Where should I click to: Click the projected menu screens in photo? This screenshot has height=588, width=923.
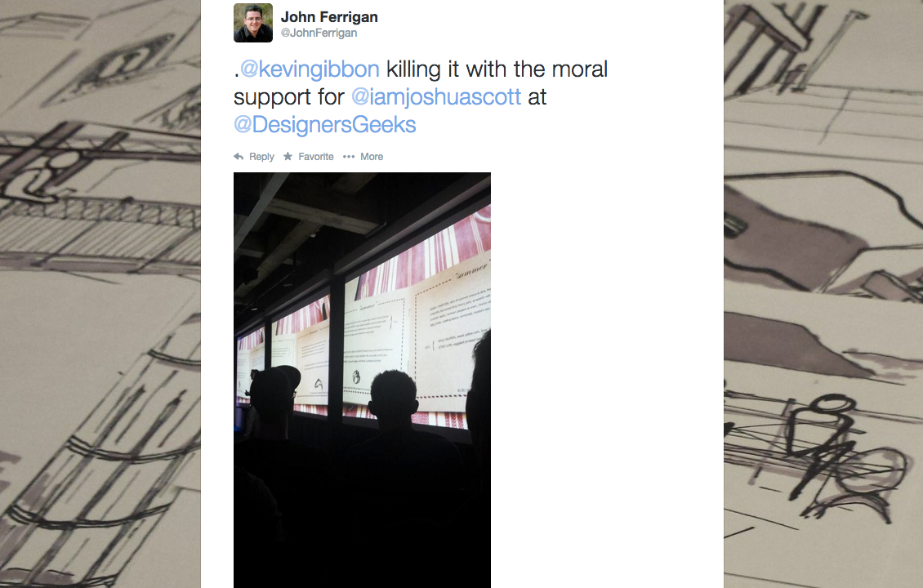coord(377,330)
